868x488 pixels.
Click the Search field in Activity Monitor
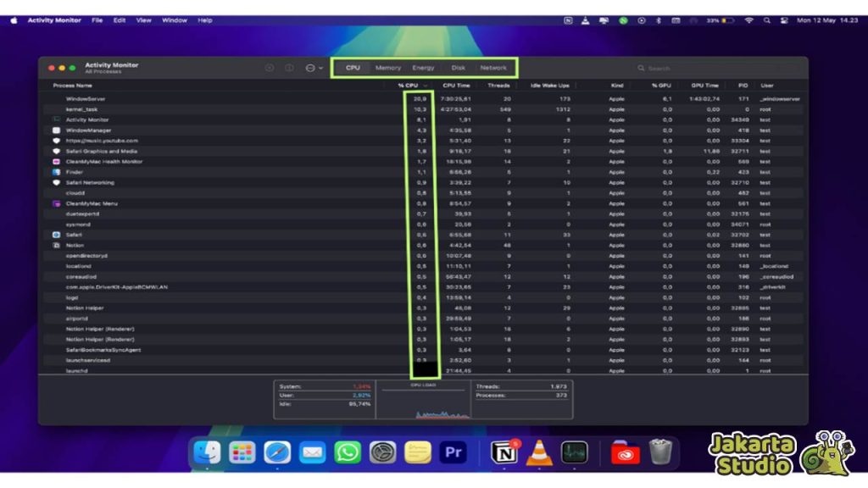(717, 68)
